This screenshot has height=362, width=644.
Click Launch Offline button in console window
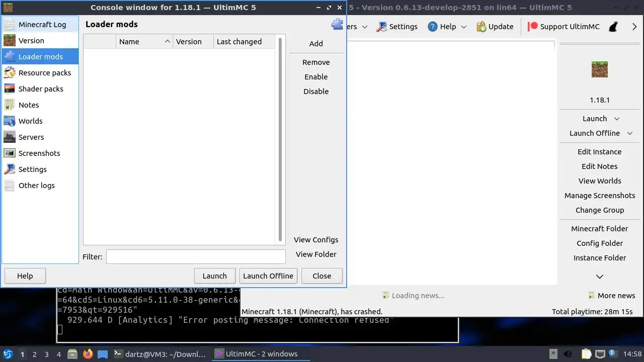pos(268,276)
